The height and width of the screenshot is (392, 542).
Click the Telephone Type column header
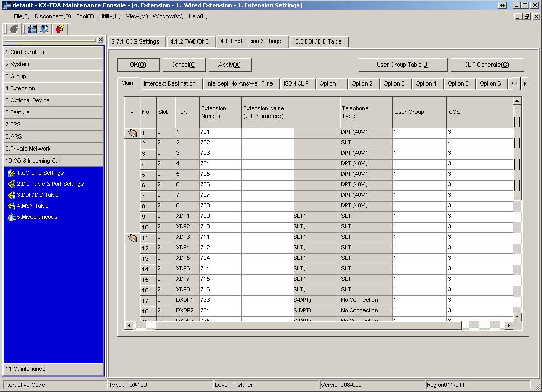coord(367,112)
